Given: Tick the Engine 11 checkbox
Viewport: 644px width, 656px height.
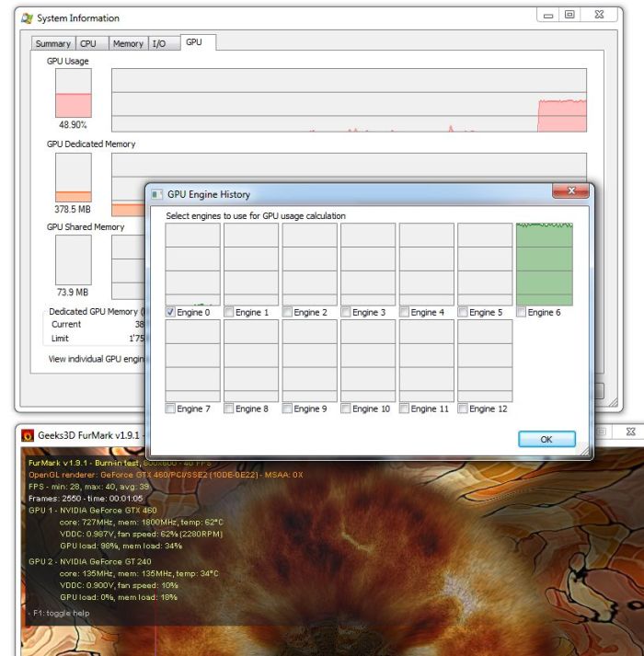Looking at the screenshot, I should (x=404, y=409).
